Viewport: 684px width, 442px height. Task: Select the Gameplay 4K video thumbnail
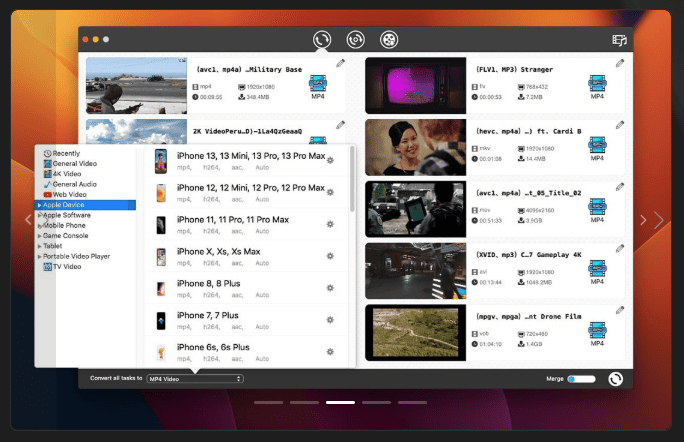[416, 271]
